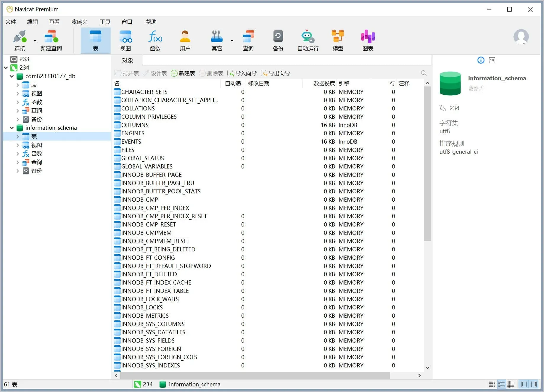
Task: Click the 自动运行 (Automation) robot icon
Action: tap(308, 41)
